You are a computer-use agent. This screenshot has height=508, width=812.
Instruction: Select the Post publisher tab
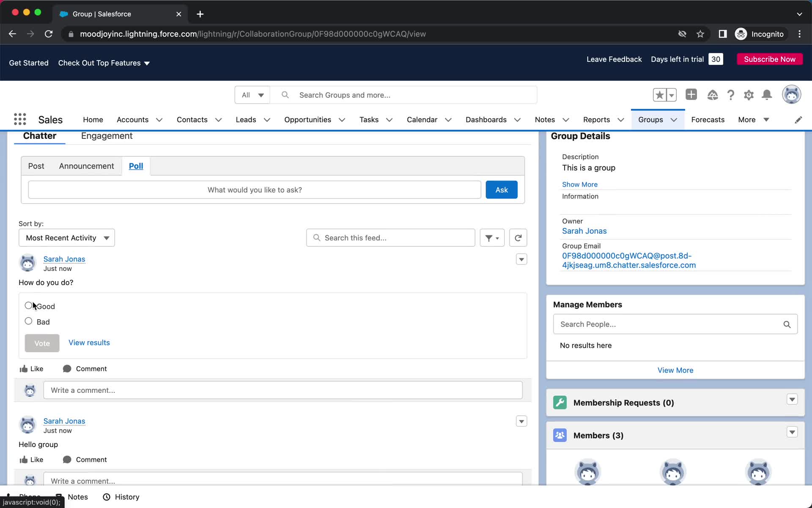click(36, 166)
